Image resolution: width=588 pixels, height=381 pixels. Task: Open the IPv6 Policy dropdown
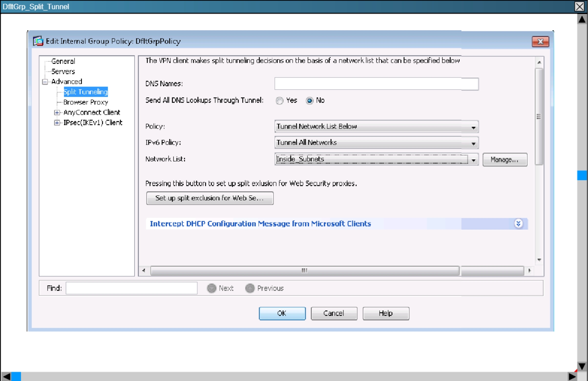473,143
